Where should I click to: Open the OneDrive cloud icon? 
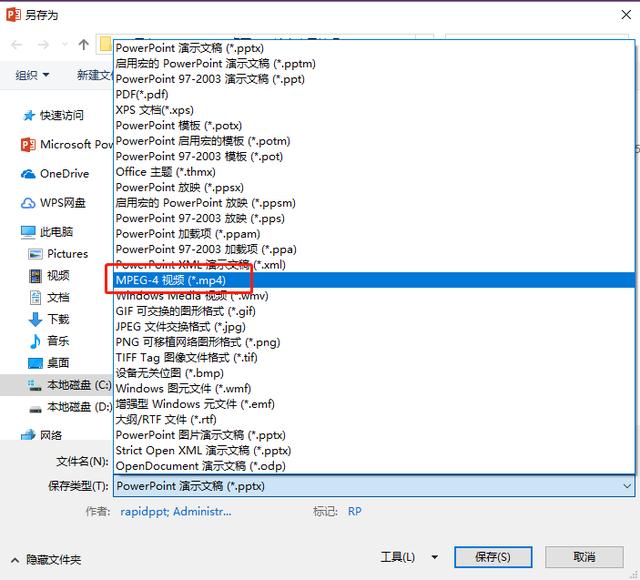pyautogui.click(x=28, y=174)
